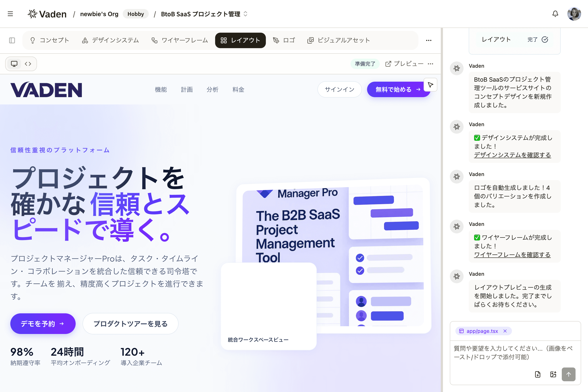Open the hamburger main menu
The height and width of the screenshot is (392, 588).
pos(10,14)
